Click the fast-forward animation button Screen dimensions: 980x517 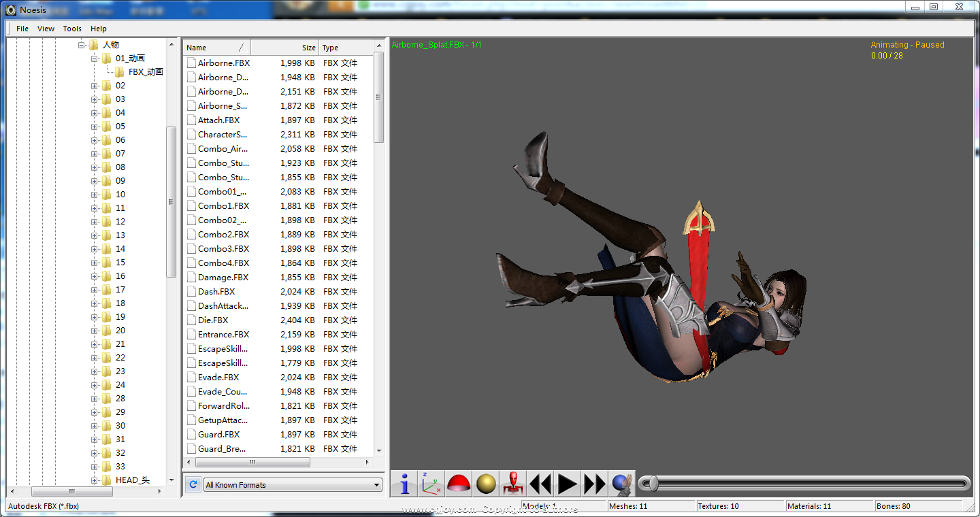click(x=595, y=484)
